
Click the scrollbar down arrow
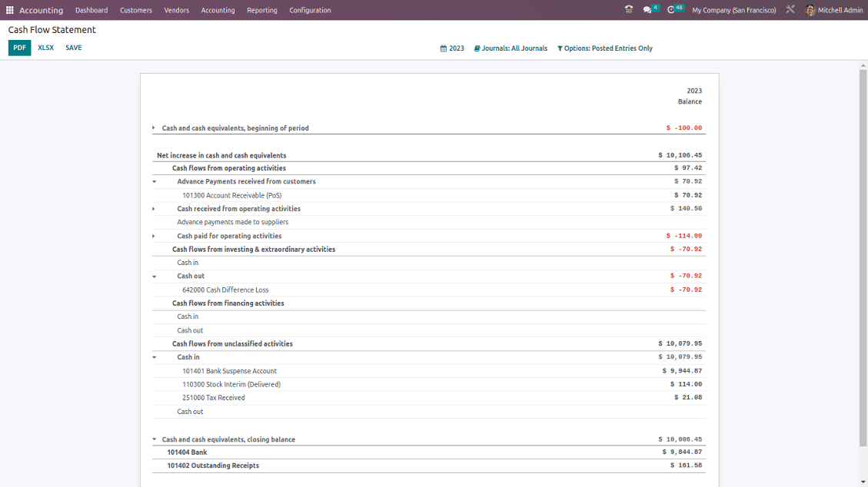[863, 482]
